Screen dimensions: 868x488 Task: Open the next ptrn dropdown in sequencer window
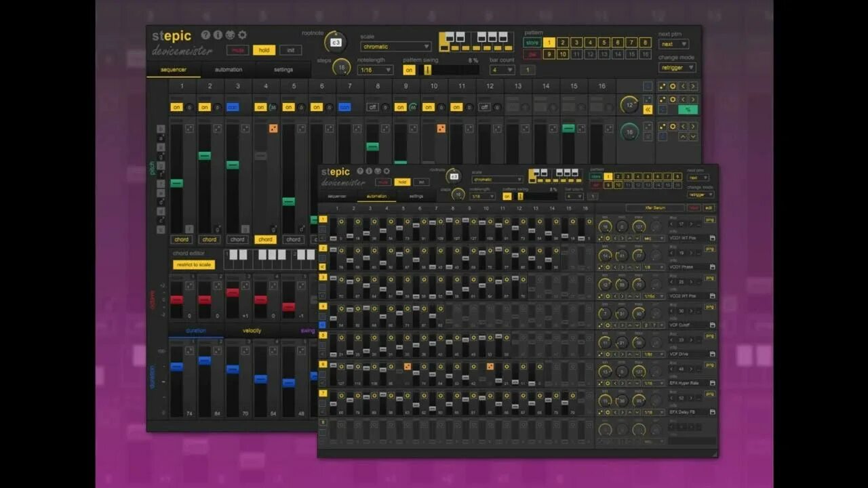pyautogui.click(x=673, y=44)
